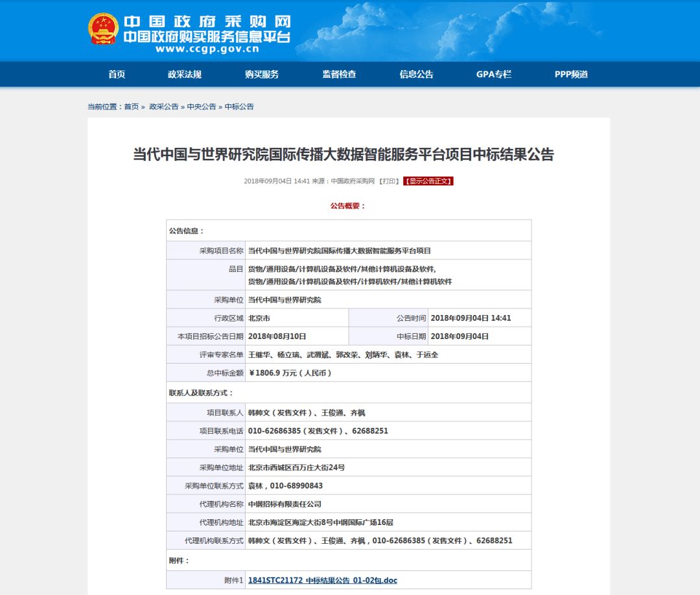Click 计算机软件/其他计算机软件 category line

point(350,282)
